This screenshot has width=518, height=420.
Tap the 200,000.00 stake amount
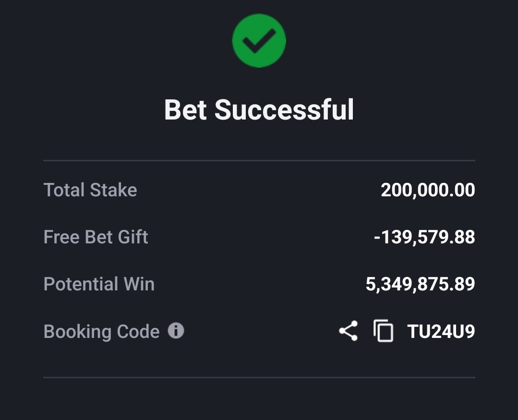(428, 190)
